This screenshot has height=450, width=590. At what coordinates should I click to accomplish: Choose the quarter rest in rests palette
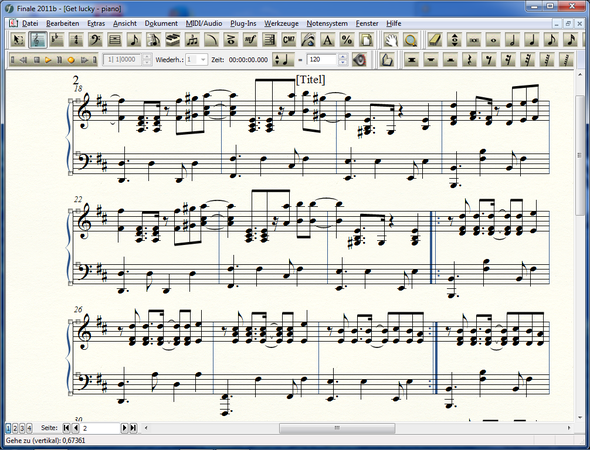pos(470,60)
